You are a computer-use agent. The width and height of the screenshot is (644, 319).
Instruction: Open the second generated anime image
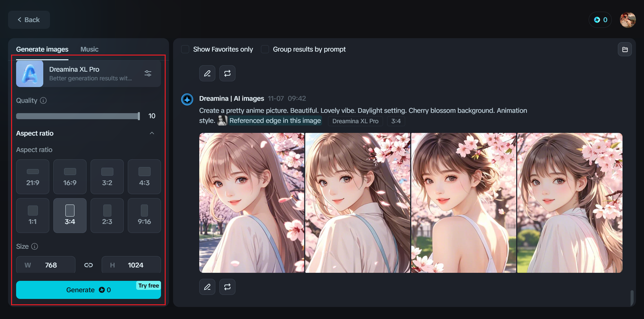[x=358, y=203]
